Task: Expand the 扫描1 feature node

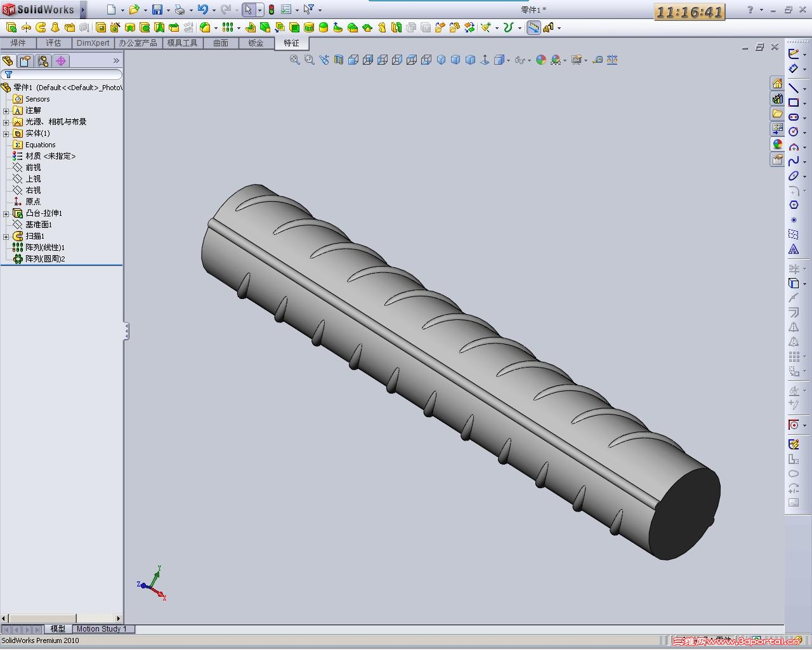Action: coord(6,236)
